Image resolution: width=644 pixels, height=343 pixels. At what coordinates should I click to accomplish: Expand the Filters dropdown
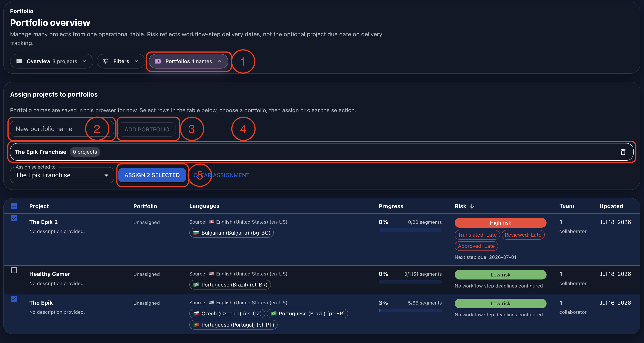(x=121, y=61)
